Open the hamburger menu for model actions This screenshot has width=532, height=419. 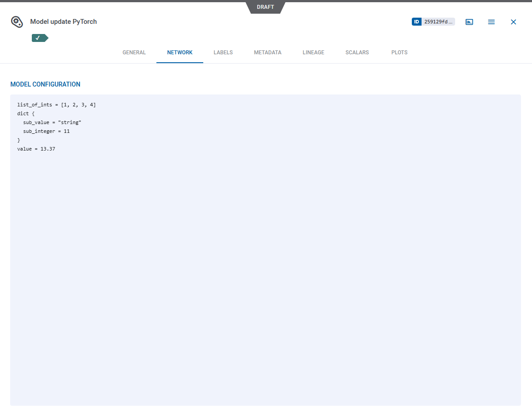tap(491, 22)
